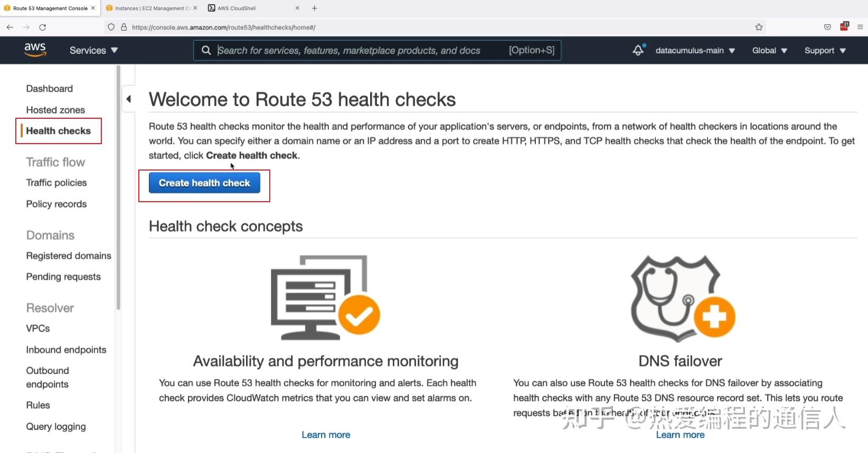Open the browser hamburger menu
This screenshot has height=453, width=868.
coord(860,27)
